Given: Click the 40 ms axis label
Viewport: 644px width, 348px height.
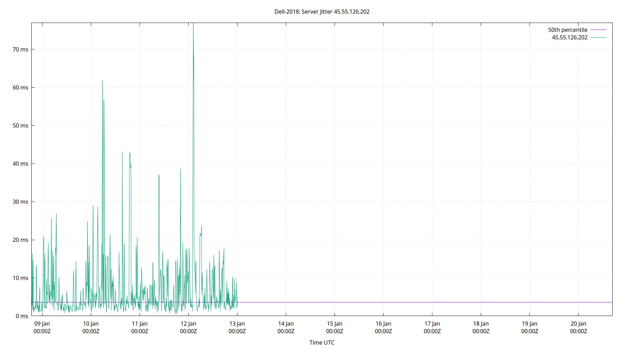Looking at the screenshot, I should click(20, 164).
